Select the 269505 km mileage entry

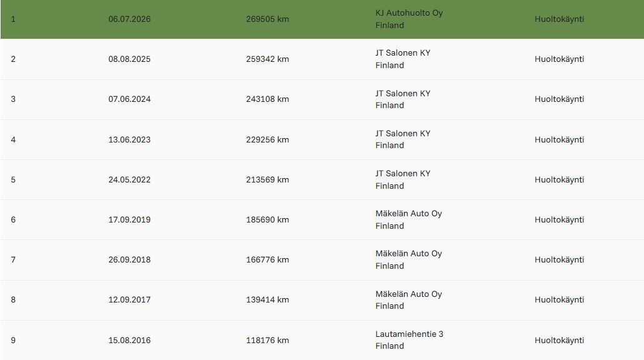click(x=268, y=19)
